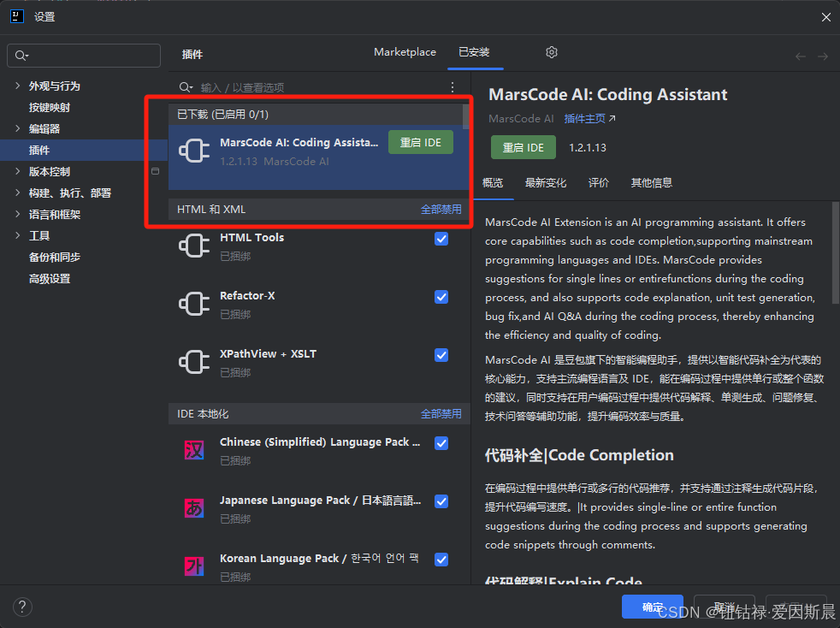Switch to the Marketplace tab
840x628 pixels.
tap(405, 52)
